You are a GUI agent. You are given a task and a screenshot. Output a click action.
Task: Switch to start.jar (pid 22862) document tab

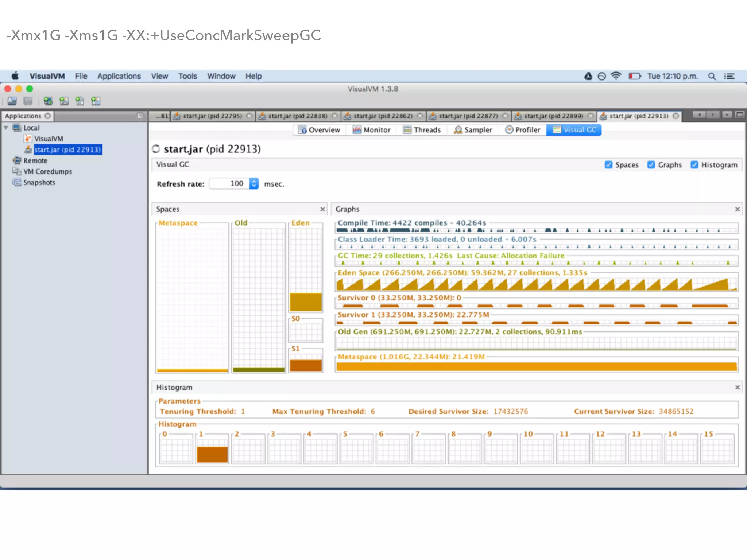coord(383,116)
